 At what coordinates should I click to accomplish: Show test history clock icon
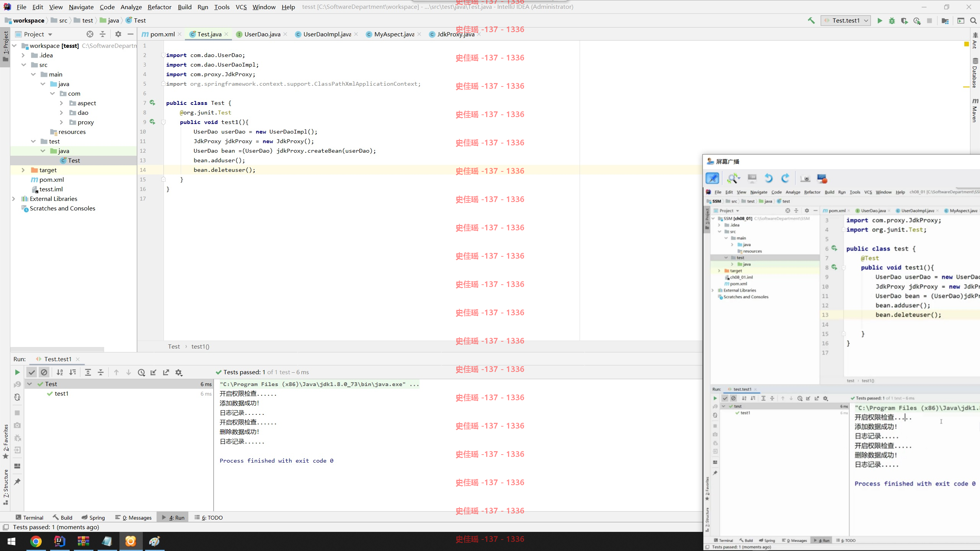141,372
